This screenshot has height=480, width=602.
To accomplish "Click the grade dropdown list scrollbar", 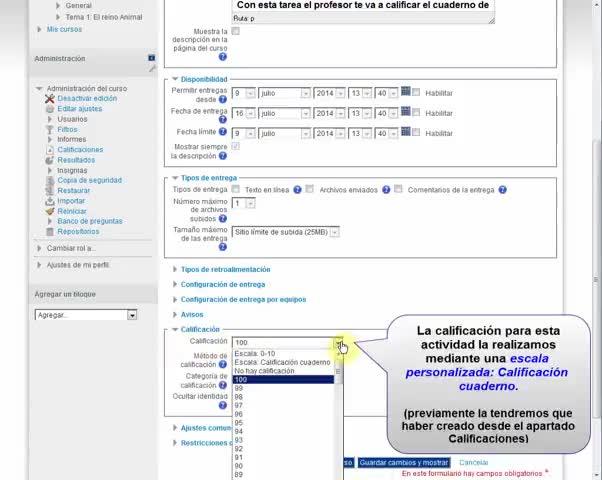I will (x=339, y=415).
